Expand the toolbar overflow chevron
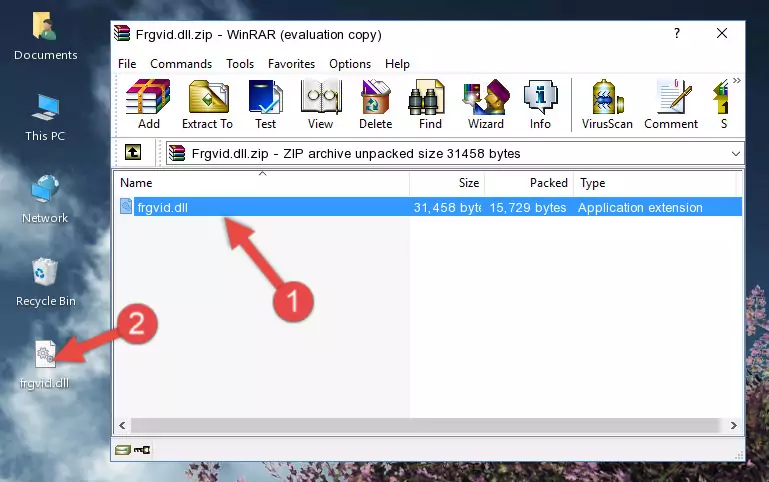The height and width of the screenshot is (482, 769). coord(737,81)
